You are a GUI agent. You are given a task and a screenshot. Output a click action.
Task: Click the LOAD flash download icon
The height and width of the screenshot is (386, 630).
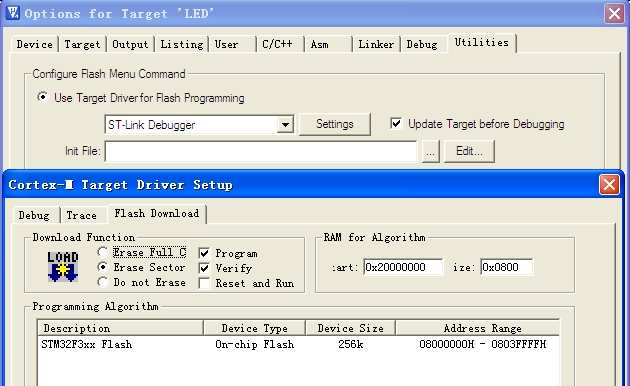[x=63, y=267]
